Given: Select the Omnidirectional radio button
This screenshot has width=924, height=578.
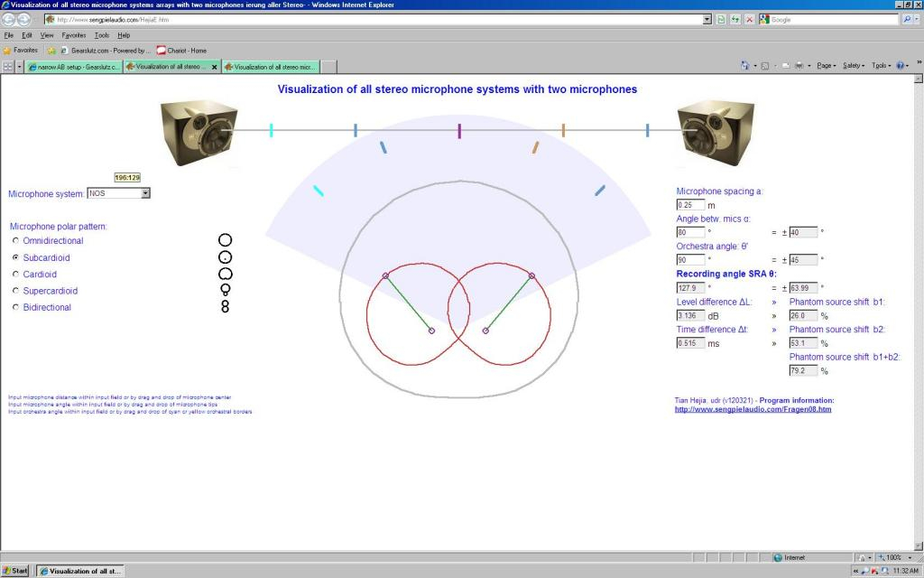Looking at the screenshot, I should (x=15, y=241).
